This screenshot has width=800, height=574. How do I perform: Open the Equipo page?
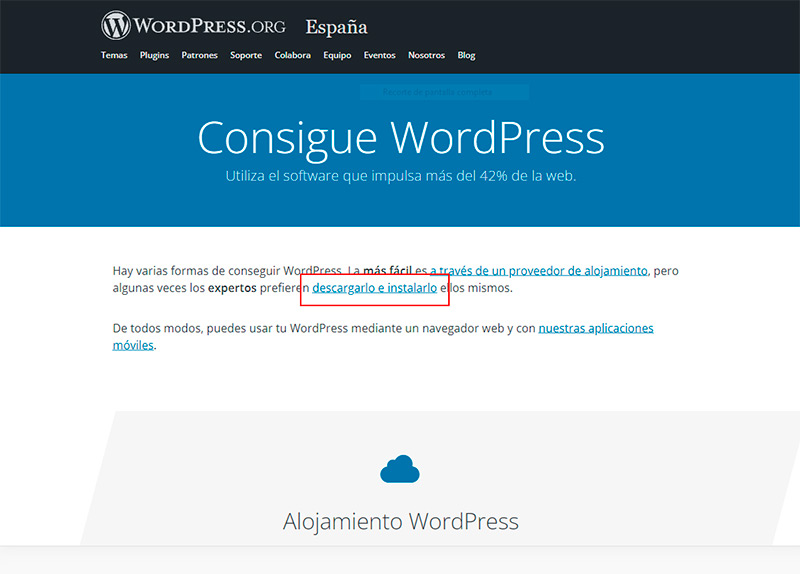click(337, 55)
